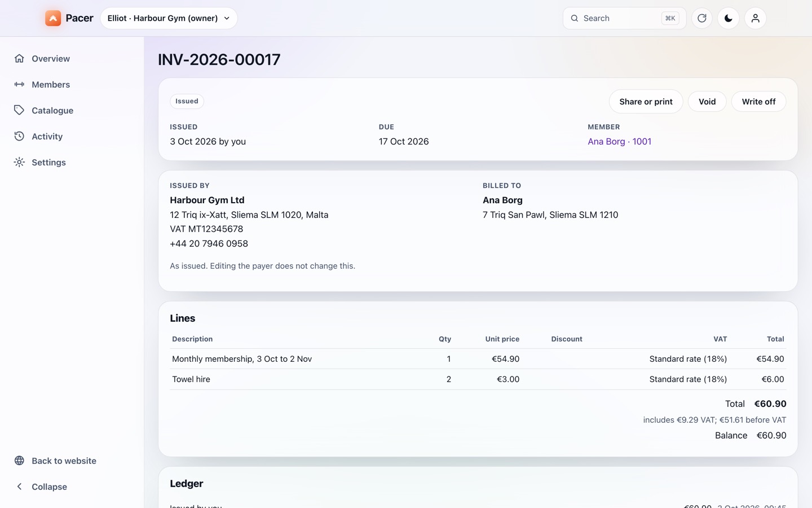Refresh the page with the reload icon
Screen dimensions: 812x508
[x=702, y=18]
